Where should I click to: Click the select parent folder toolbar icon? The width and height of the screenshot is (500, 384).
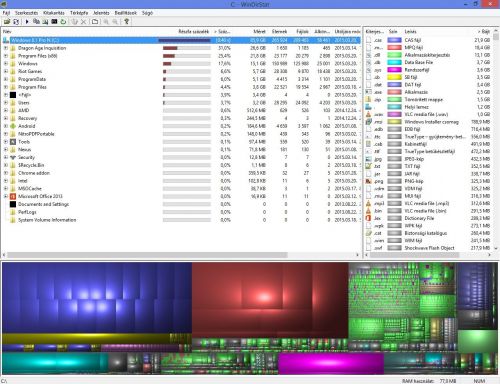tap(95, 22)
